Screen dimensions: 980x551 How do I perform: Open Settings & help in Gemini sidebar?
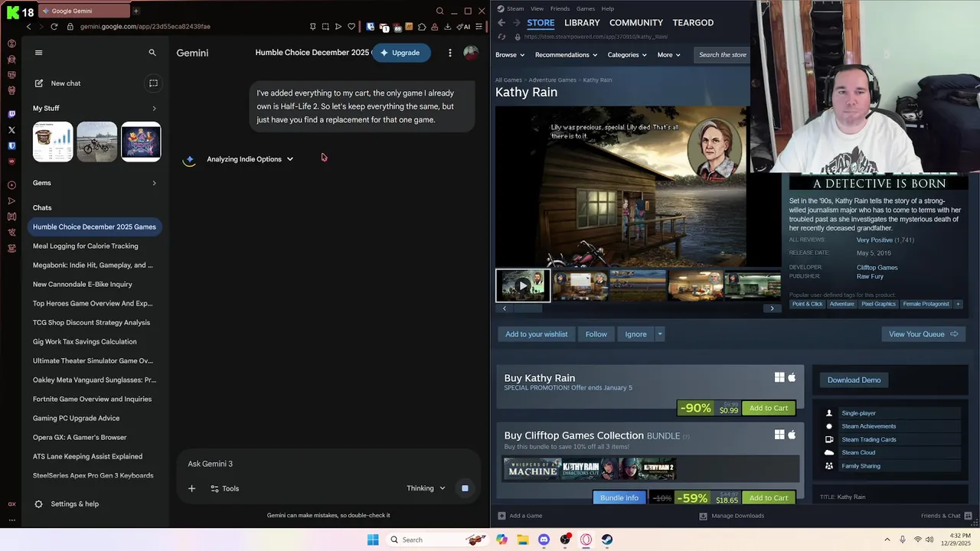click(67, 504)
